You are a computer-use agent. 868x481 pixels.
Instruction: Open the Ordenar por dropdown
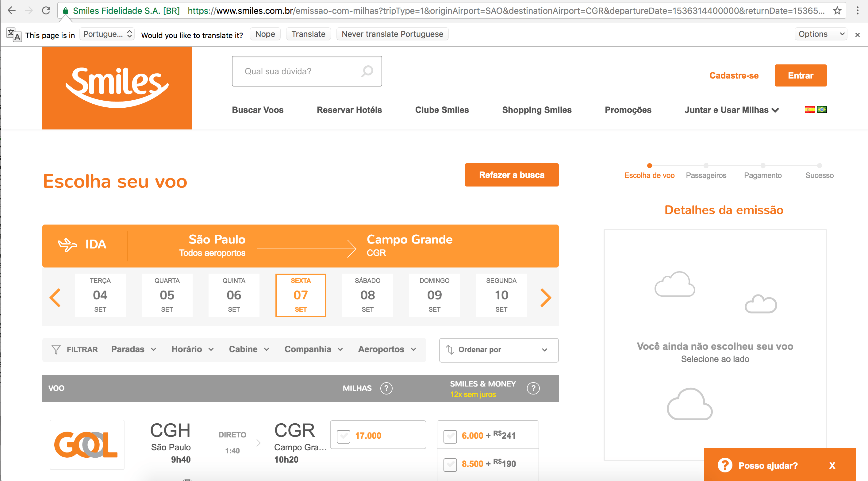(x=499, y=350)
